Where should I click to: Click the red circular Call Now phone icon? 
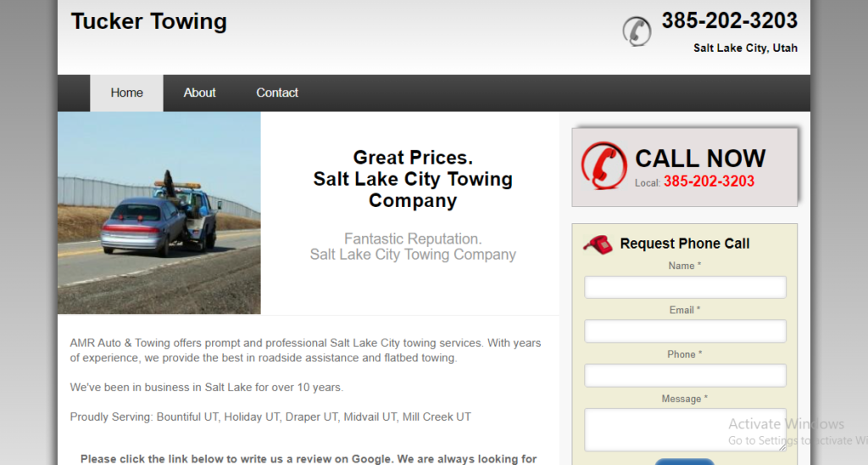click(604, 165)
